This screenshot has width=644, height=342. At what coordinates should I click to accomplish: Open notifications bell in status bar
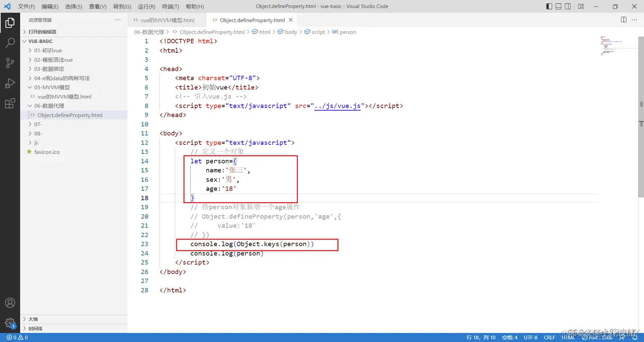(636, 337)
